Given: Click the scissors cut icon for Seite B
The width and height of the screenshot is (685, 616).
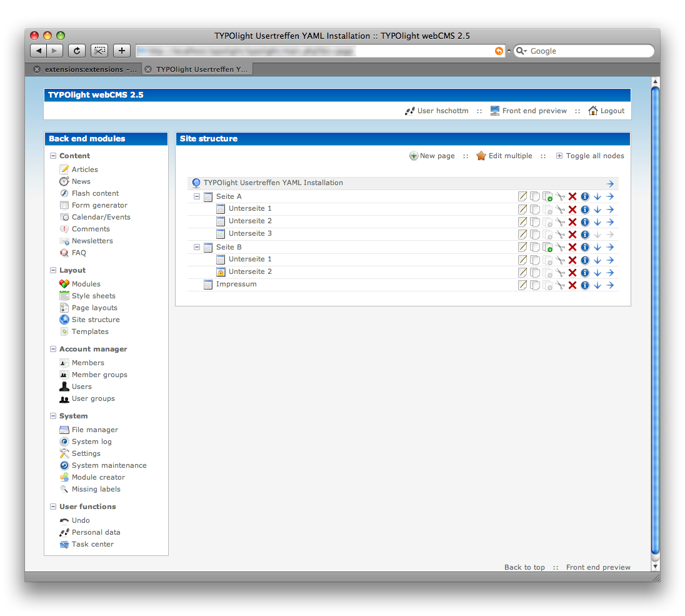Looking at the screenshot, I should click(x=560, y=248).
